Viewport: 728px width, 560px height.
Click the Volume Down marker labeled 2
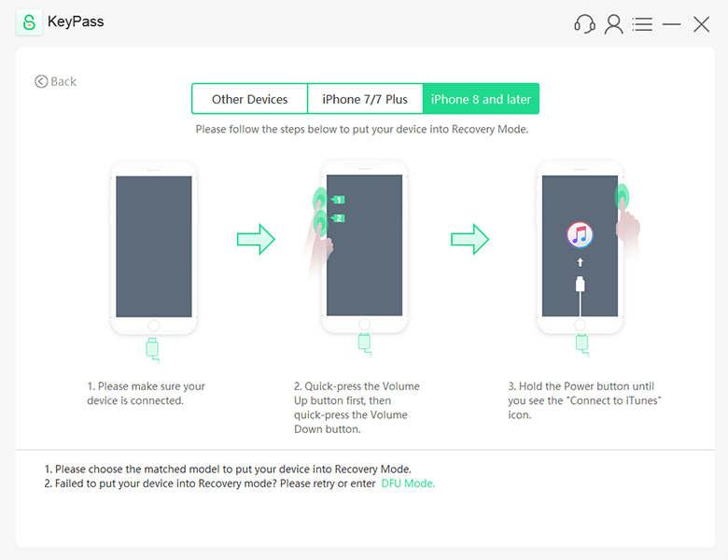tap(338, 218)
